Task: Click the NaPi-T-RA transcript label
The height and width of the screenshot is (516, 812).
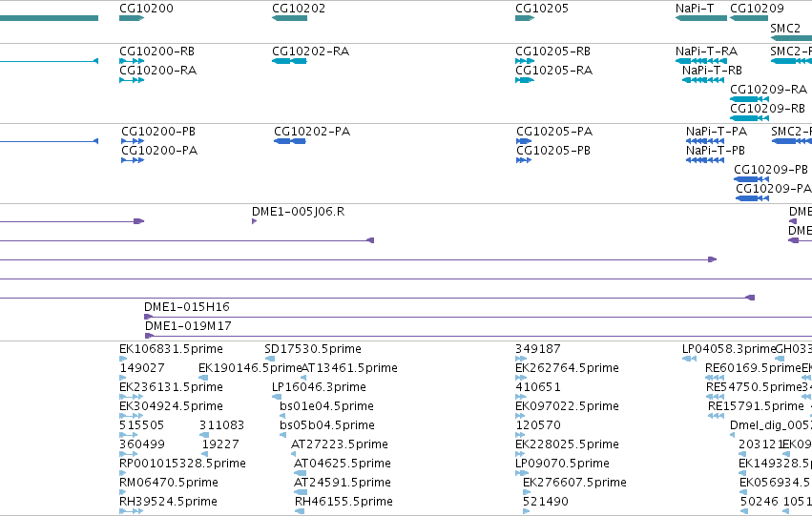Action: pos(706,52)
